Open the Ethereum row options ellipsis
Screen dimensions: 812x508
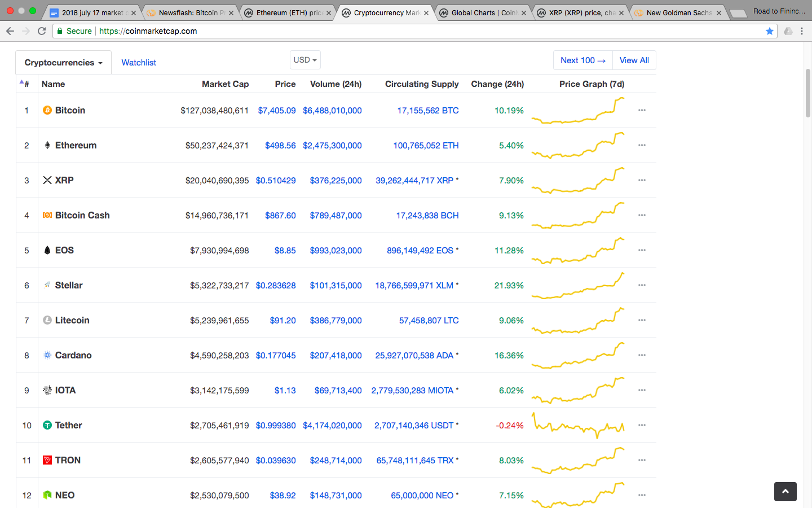coord(642,145)
